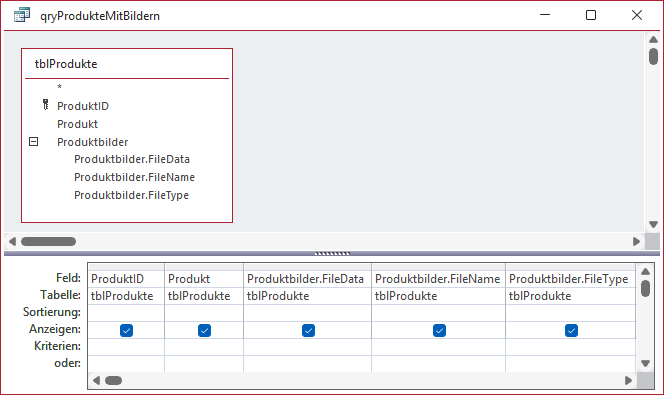Viewport: 664px width, 395px height.
Task: Click Tabelle cell under ProduktID column
Action: (x=126, y=296)
